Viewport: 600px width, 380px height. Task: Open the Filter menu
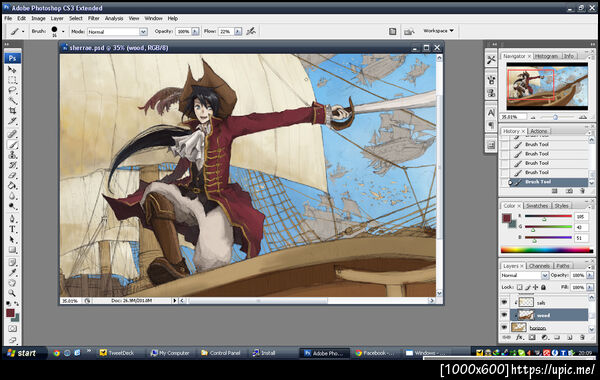(93, 18)
